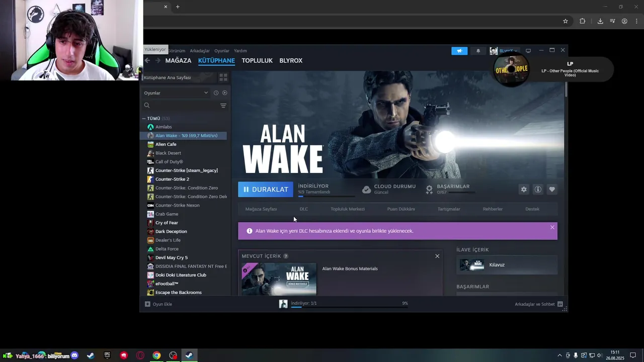Add Alan Wake to favorites heart
644x362 pixels.
(552, 190)
